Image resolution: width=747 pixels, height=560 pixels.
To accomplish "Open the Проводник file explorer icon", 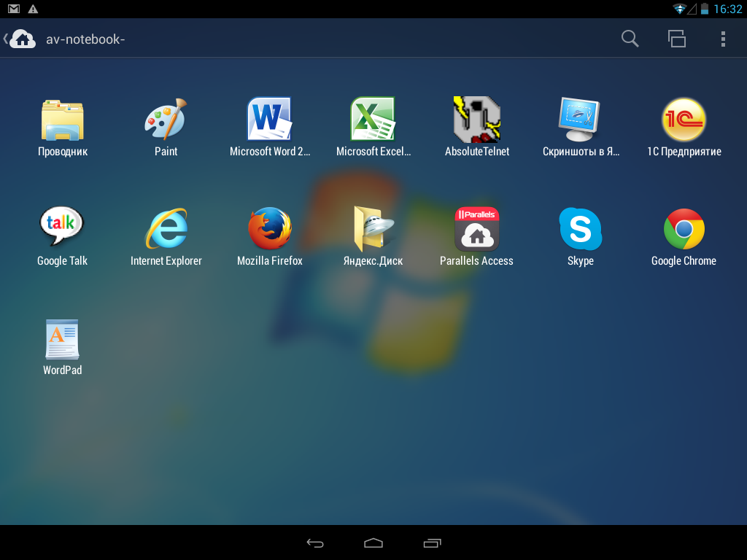I will (x=63, y=120).
